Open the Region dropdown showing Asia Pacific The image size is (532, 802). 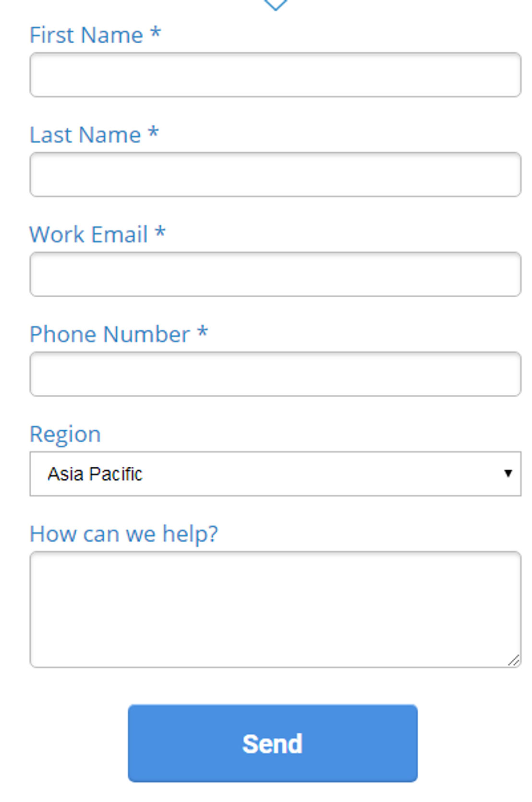[275, 474]
